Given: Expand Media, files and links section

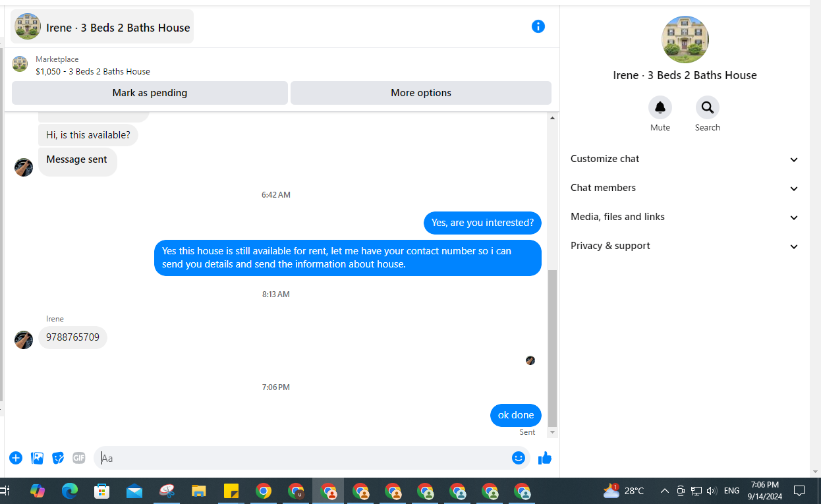Looking at the screenshot, I should pos(685,217).
